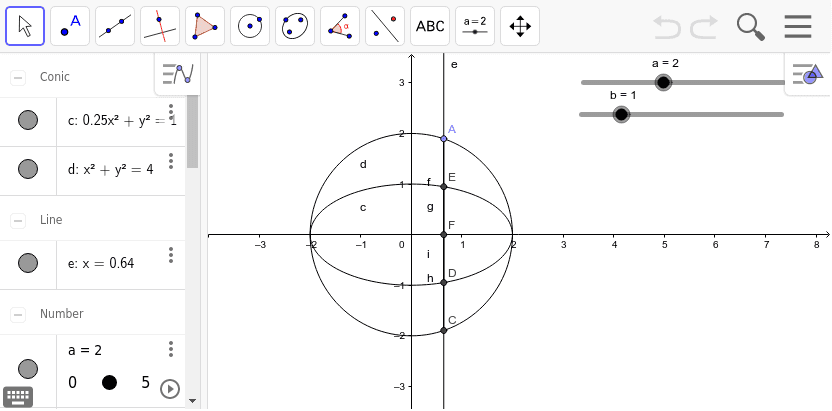The image size is (832, 411).
Task: Select the Move arrow tool
Action: [25, 26]
